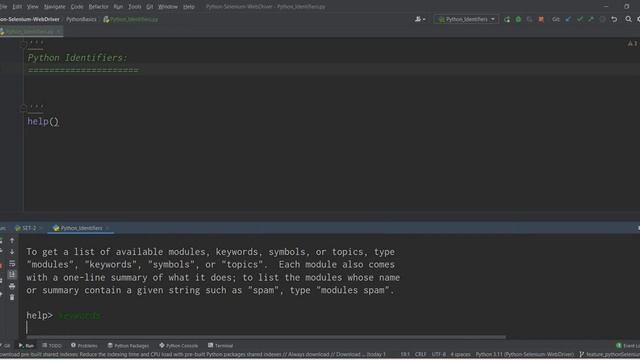The image size is (640, 360).
Task: Open the Python Packages tool window
Action: (128, 346)
